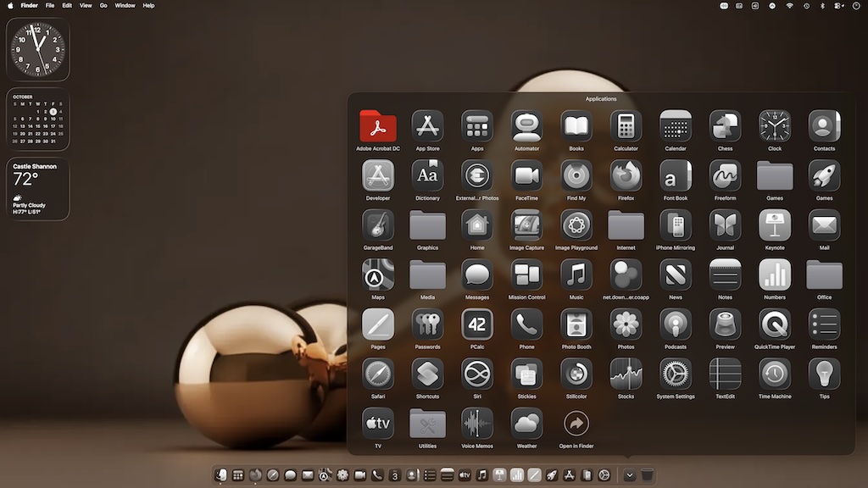Open the Clock app in Applications stack

point(775,126)
